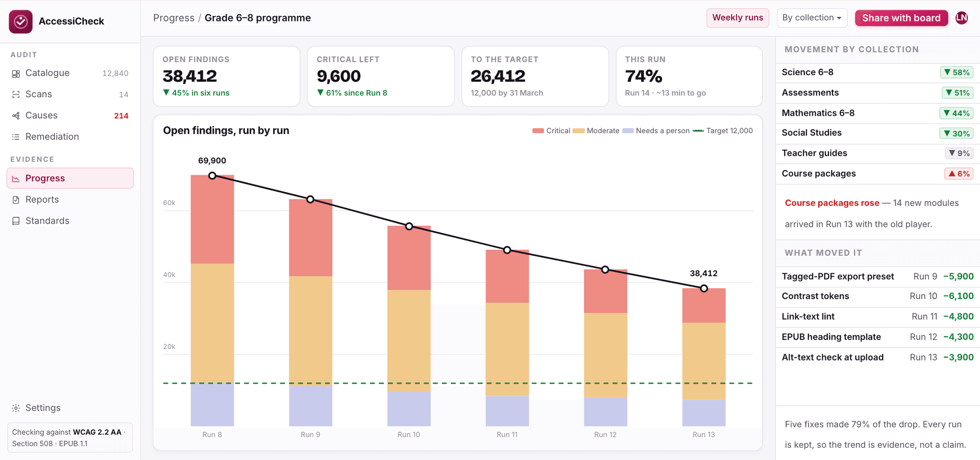Toggle the Moderate legend swatch
This screenshot has width=980, height=460.
(x=578, y=131)
